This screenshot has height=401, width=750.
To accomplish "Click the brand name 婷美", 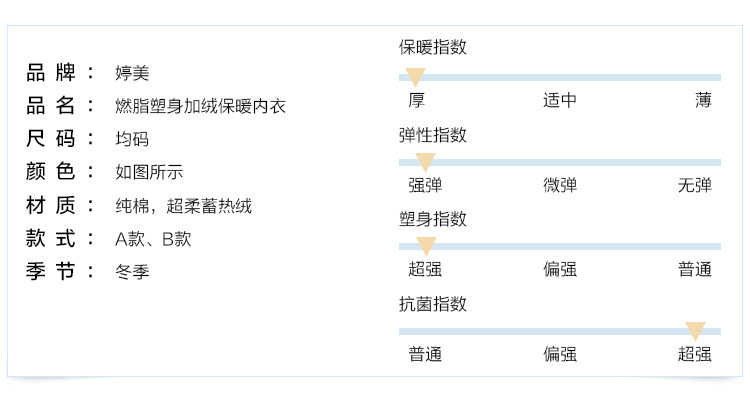I will pyautogui.click(x=132, y=73).
